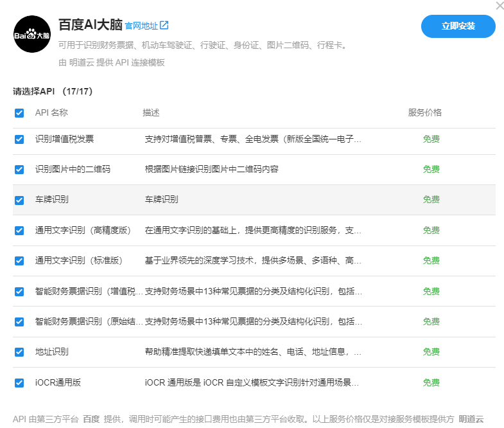This screenshot has width=504, height=428.
Task: Uncheck the 车牌识别 row checkbox
Action: point(19,200)
